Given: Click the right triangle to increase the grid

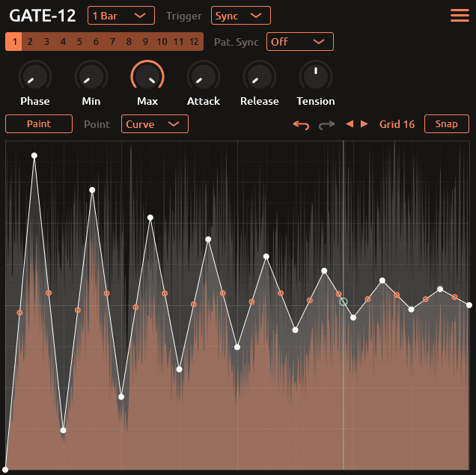Looking at the screenshot, I should pyautogui.click(x=364, y=123).
